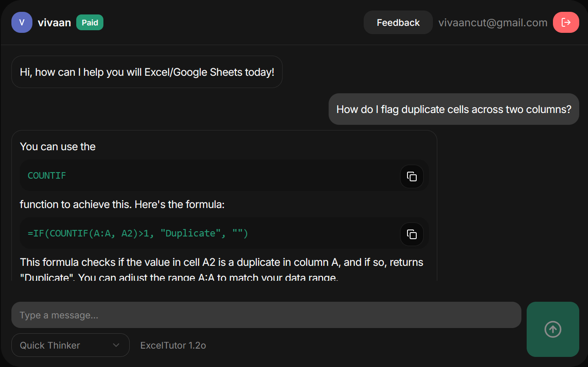Send the message using the green arrow
The height and width of the screenshot is (367, 588).
[x=553, y=329]
